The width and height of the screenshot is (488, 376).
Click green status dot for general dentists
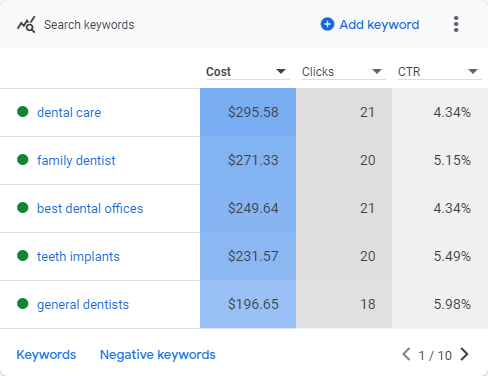(23, 304)
